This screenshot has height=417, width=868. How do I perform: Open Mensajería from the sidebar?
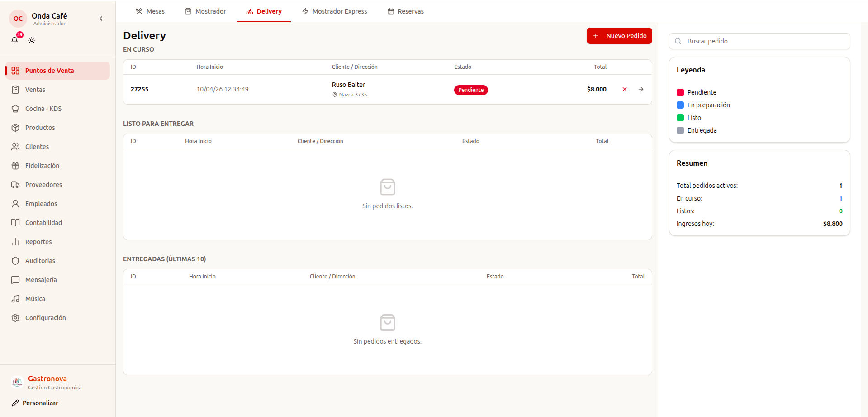57,280
